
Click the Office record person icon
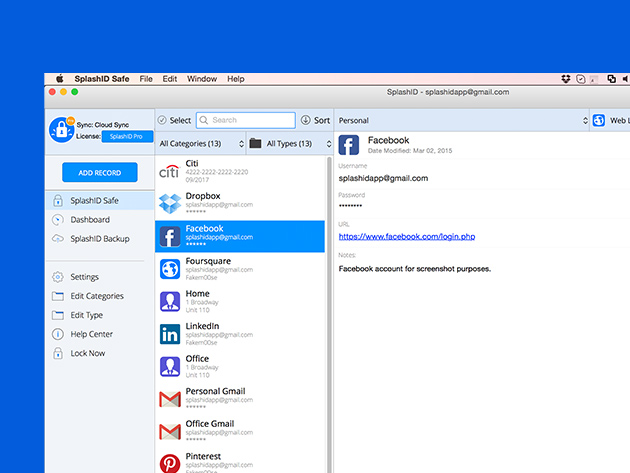[x=170, y=367]
